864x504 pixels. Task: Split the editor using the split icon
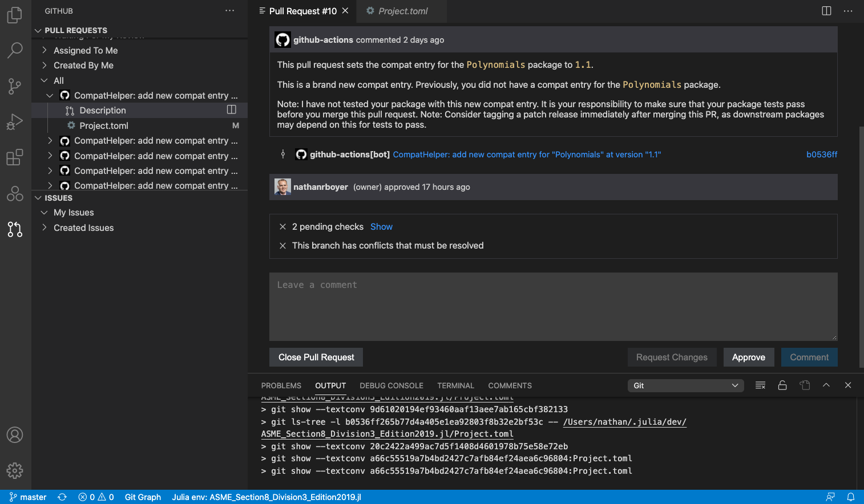point(826,10)
